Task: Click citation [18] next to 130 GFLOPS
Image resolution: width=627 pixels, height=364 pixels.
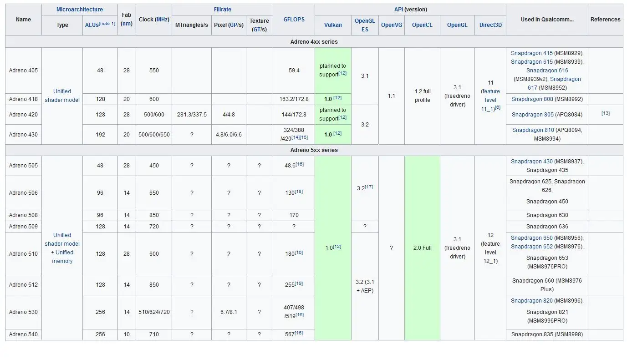Action: tap(299, 192)
